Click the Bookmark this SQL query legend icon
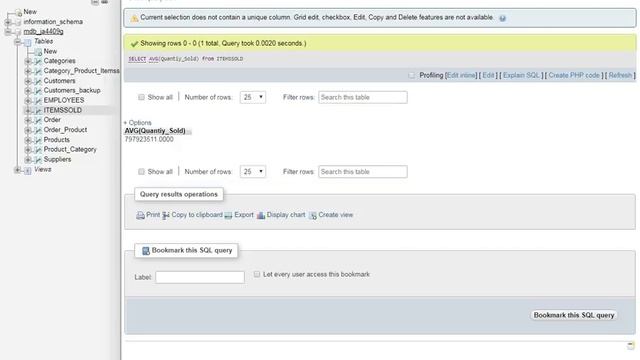Viewport: 640px width, 360px height. coord(146,251)
